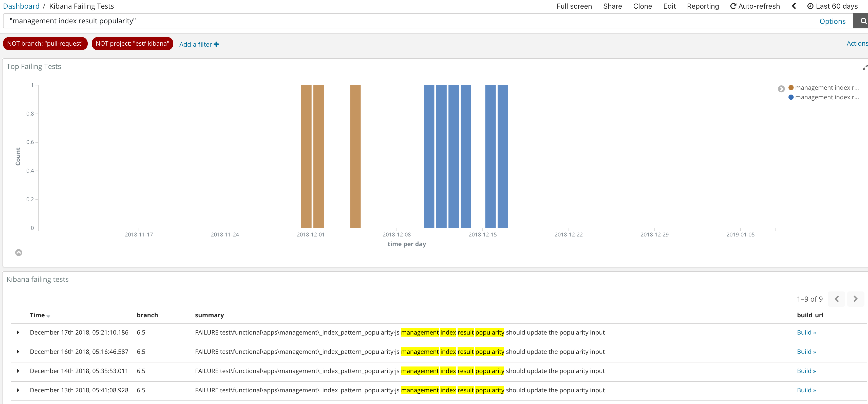
Task: Click first legend entry management index r...
Action: click(x=826, y=88)
